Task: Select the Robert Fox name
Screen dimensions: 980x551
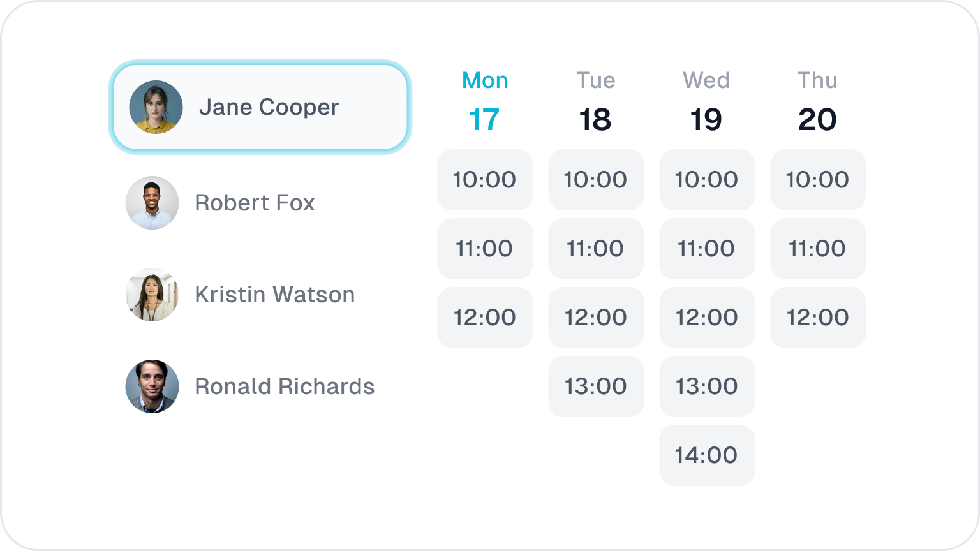Action: (255, 203)
